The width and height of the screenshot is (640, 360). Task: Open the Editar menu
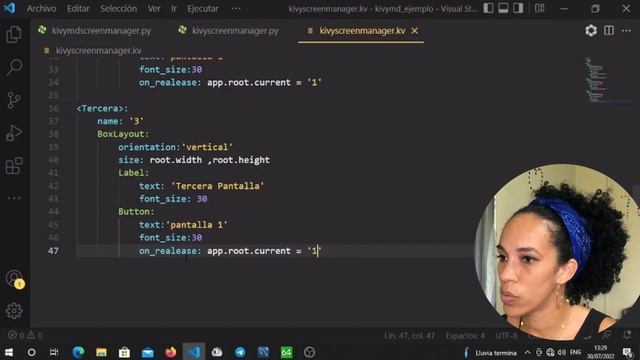pyautogui.click(x=78, y=8)
